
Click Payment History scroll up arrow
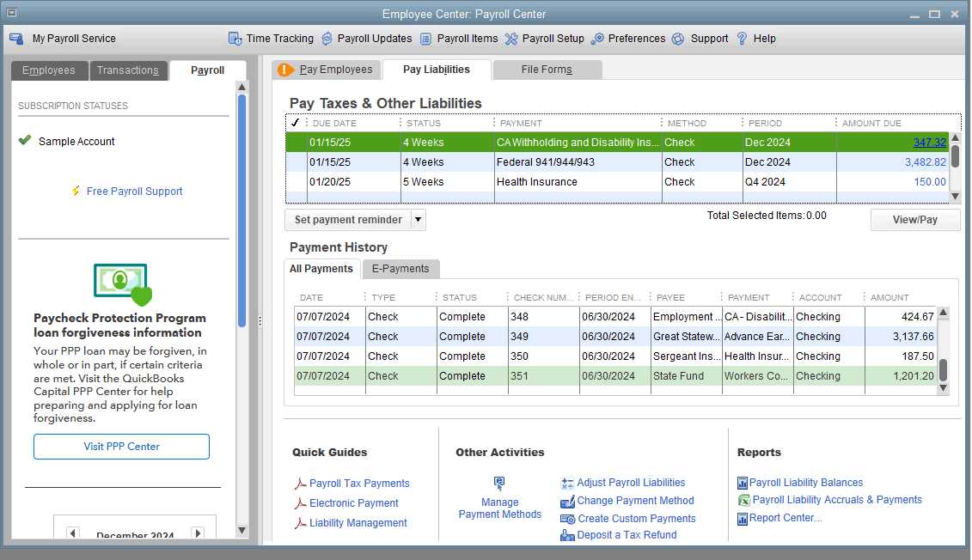pyautogui.click(x=944, y=313)
